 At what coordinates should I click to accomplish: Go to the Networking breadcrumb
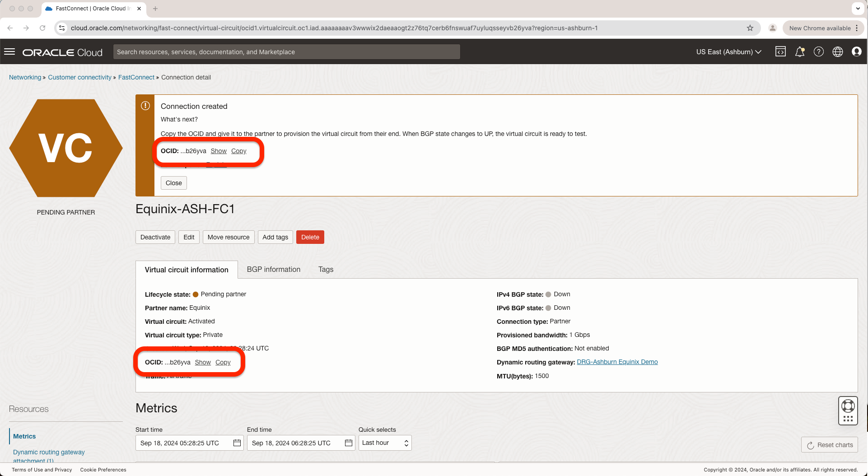(x=25, y=77)
